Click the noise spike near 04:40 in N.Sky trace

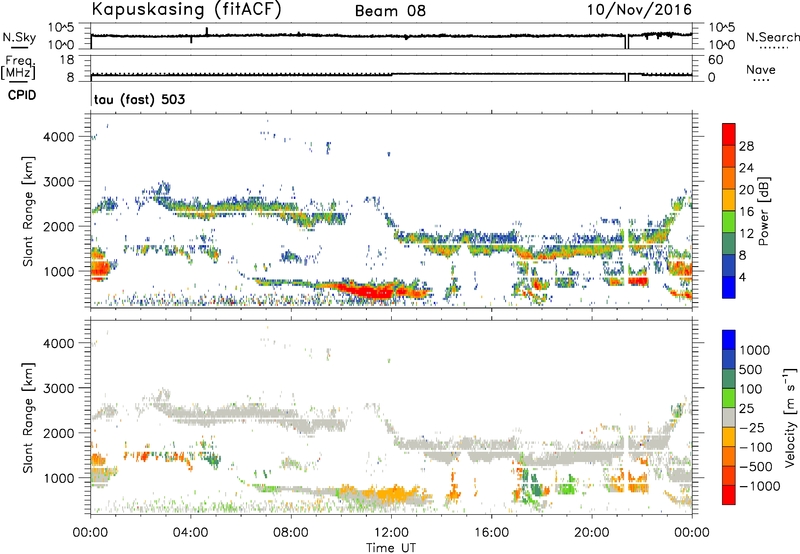click(x=207, y=31)
